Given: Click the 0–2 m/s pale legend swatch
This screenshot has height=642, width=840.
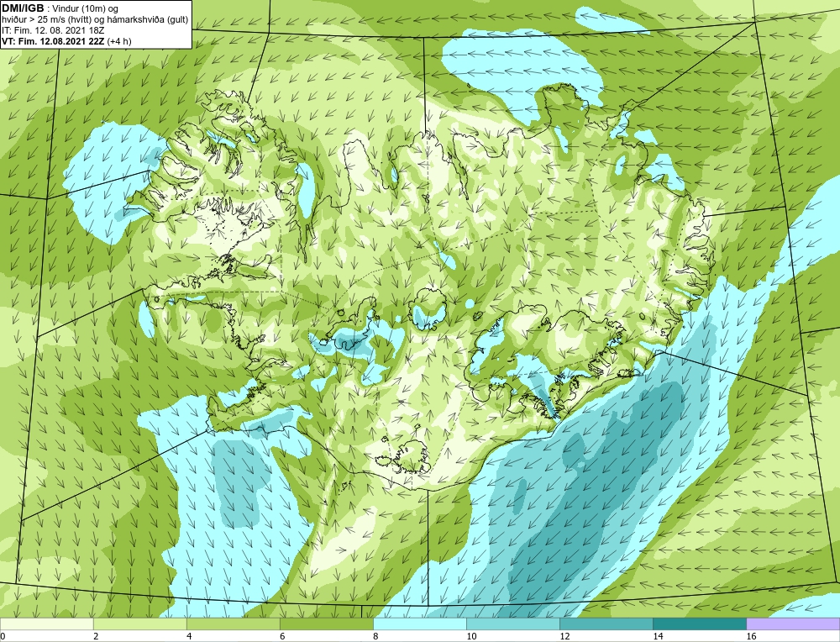Looking at the screenshot, I should (46, 624).
